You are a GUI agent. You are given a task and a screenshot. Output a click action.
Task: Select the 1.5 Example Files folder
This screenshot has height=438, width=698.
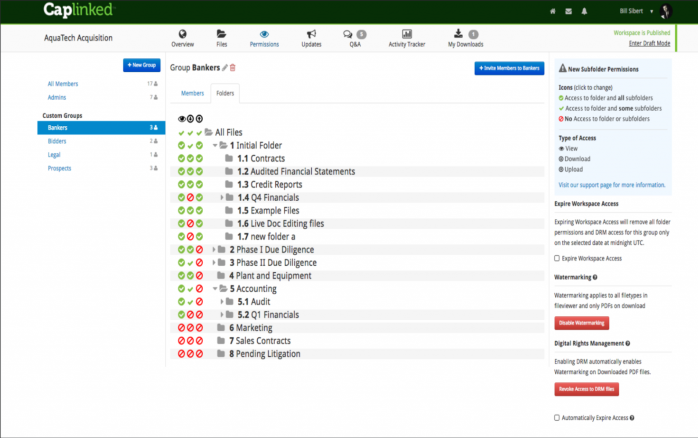click(x=268, y=211)
